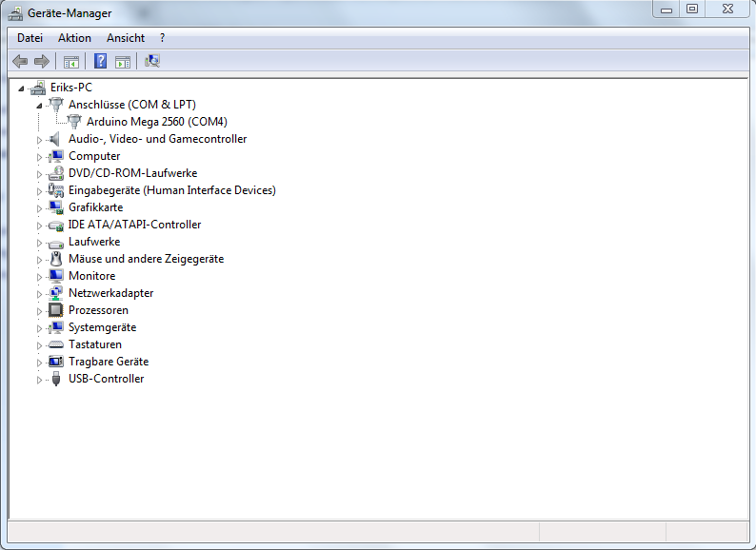
Task: Click the Prozessoren chip icon
Action: coord(55,310)
